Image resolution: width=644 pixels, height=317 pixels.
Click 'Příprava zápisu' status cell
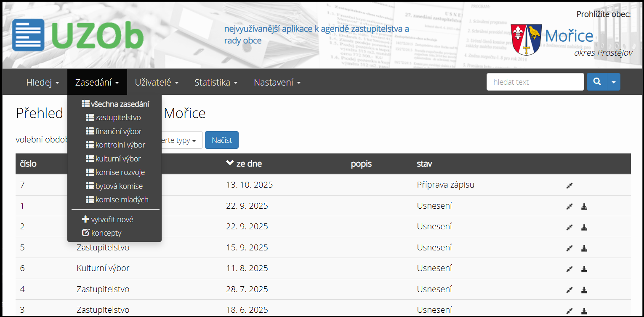tap(446, 185)
